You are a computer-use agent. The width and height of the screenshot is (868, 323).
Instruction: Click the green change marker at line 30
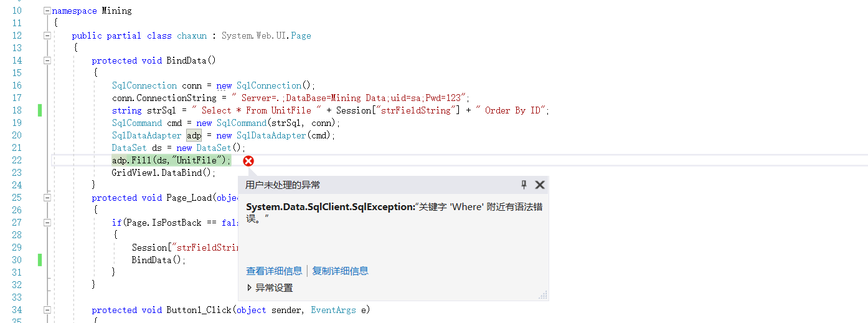pyautogui.click(x=40, y=260)
